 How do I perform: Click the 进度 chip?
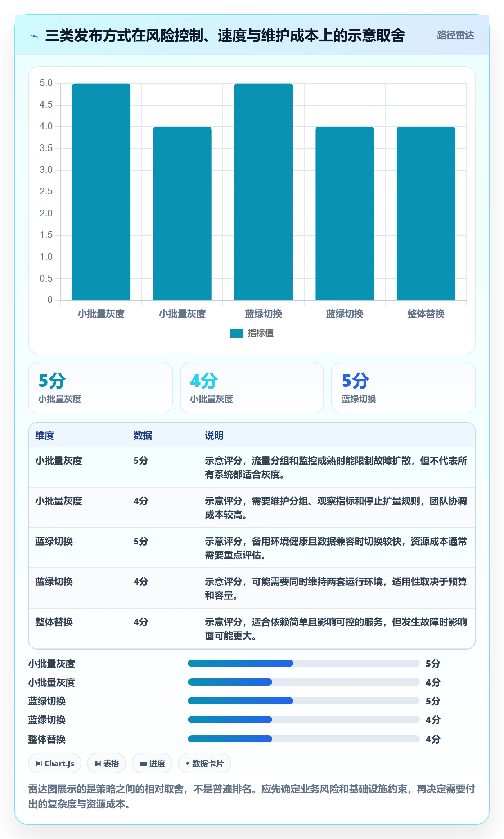(x=152, y=763)
